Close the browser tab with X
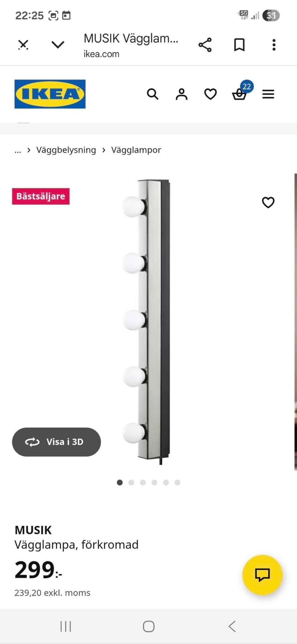 [x=23, y=45]
